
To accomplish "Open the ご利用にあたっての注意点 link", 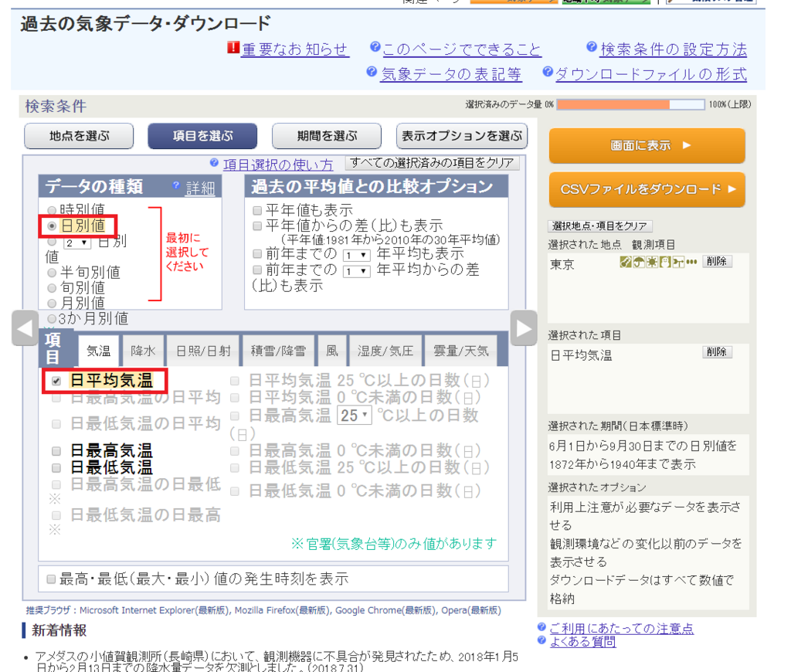I will coord(622,629).
